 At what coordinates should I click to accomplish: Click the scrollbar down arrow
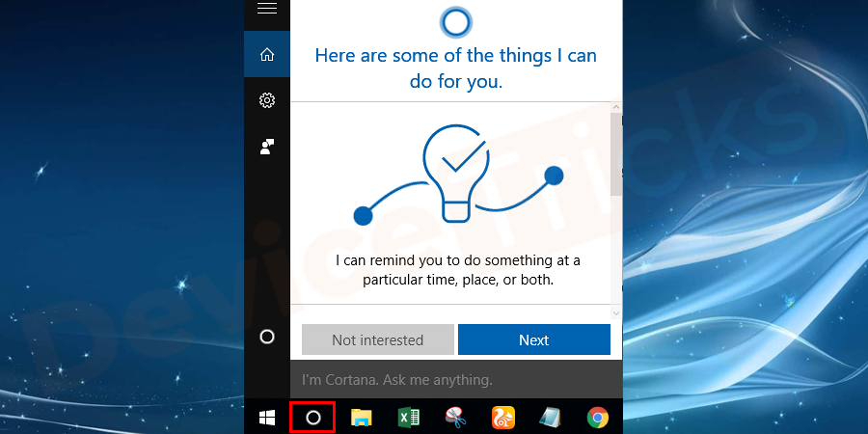tap(616, 313)
